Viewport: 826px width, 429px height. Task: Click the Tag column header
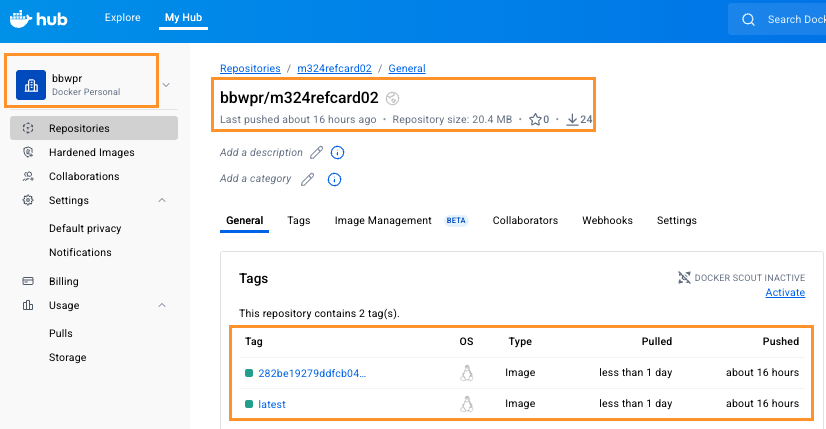tap(254, 342)
